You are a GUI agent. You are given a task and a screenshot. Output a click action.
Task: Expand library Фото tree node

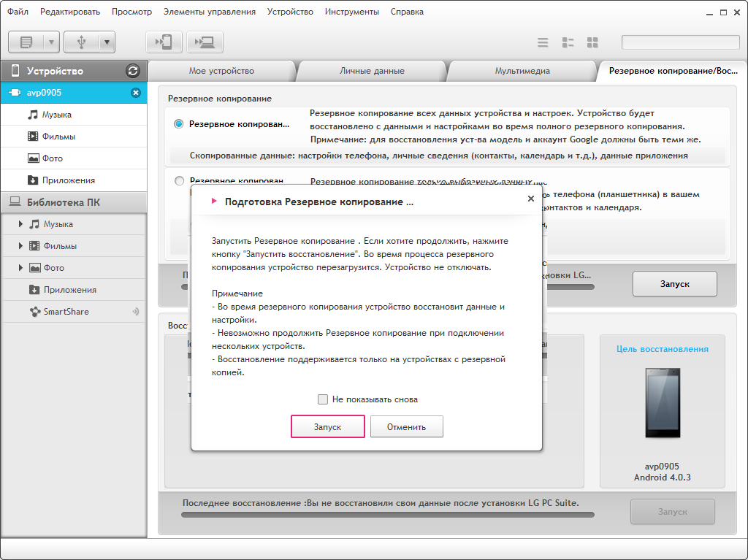point(20,268)
